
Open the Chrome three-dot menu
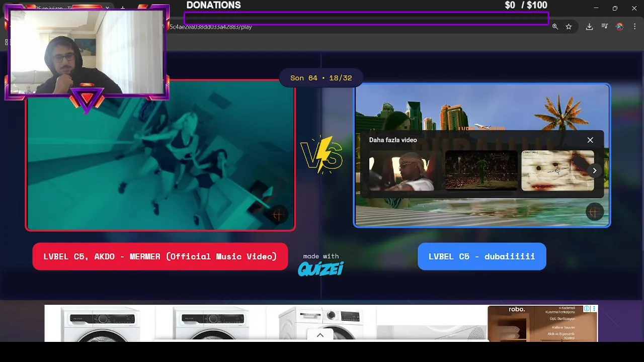(634, 27)
